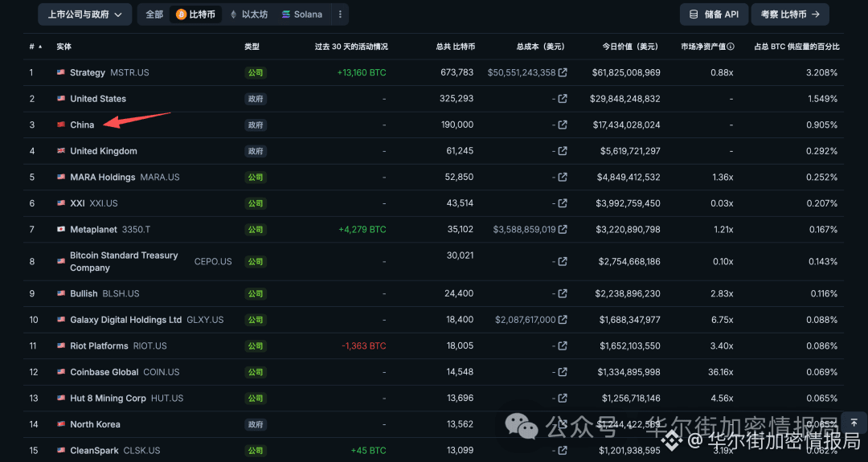Switch to the 以太坊 tab

coord(249,14)
